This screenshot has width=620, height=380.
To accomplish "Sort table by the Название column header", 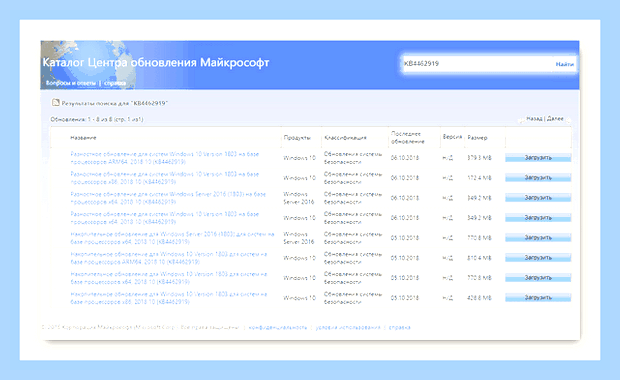I will pos(83,138).
